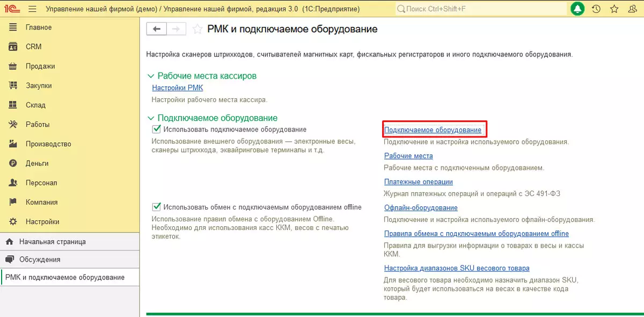644x317 pixels.
Task: Click the Настройки gear icon
Action: click(13, 221)
